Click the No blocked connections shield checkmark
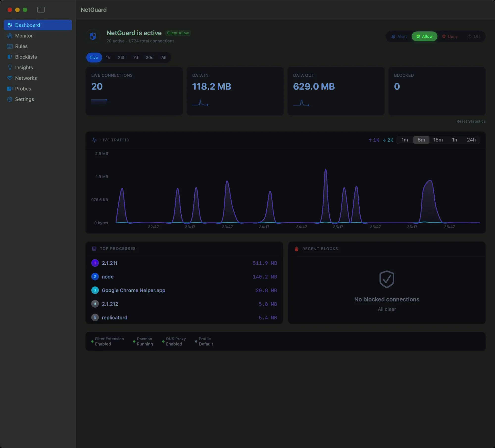This screenshot has height=448, width=495. 387,279
